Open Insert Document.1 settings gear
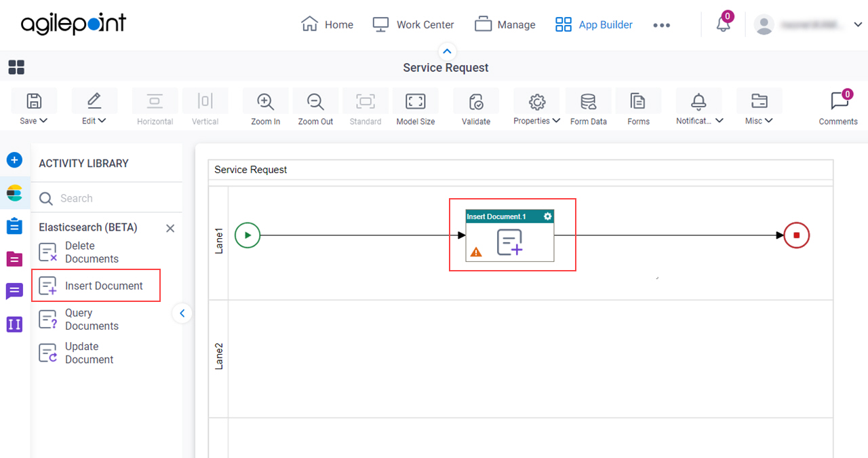Screen dimensions: 868x458 547,216
